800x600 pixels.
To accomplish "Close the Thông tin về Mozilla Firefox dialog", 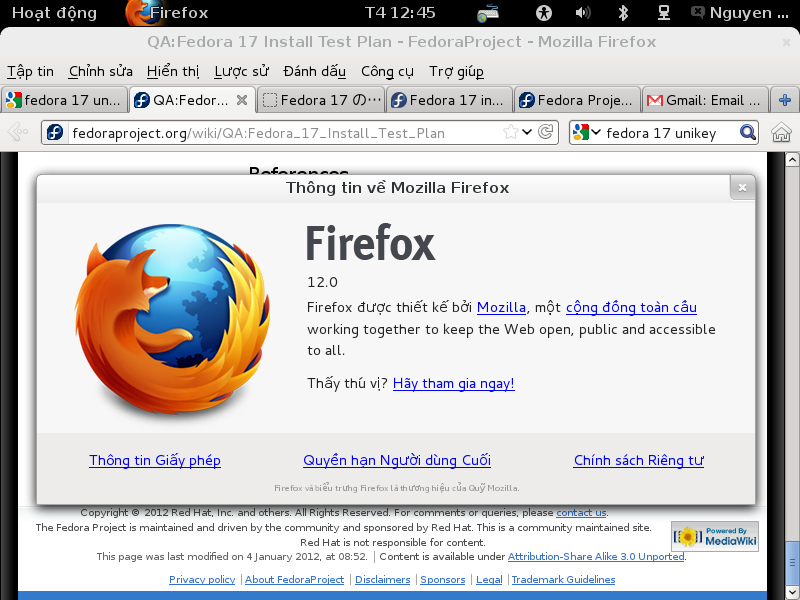I will click(x=742, y=188).
